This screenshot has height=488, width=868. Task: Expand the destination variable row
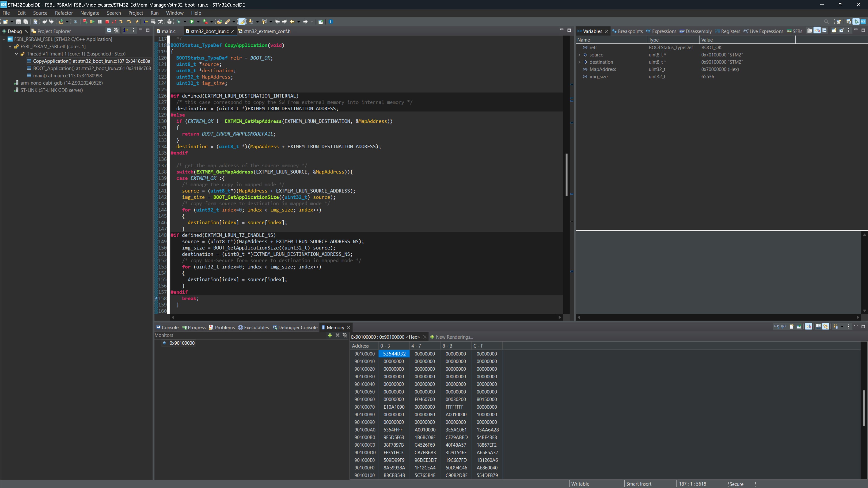pyautogui.click(x=579, y=62)
